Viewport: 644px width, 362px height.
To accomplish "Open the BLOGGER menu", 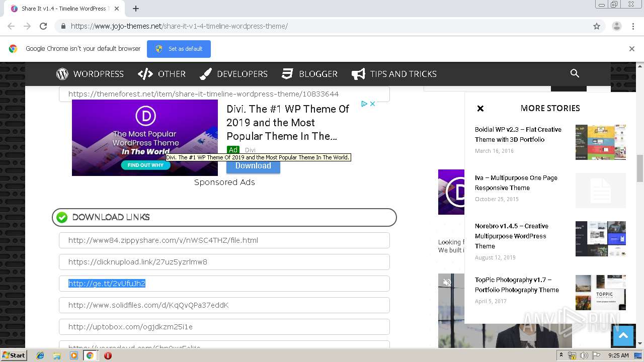I will pos(309,74).
